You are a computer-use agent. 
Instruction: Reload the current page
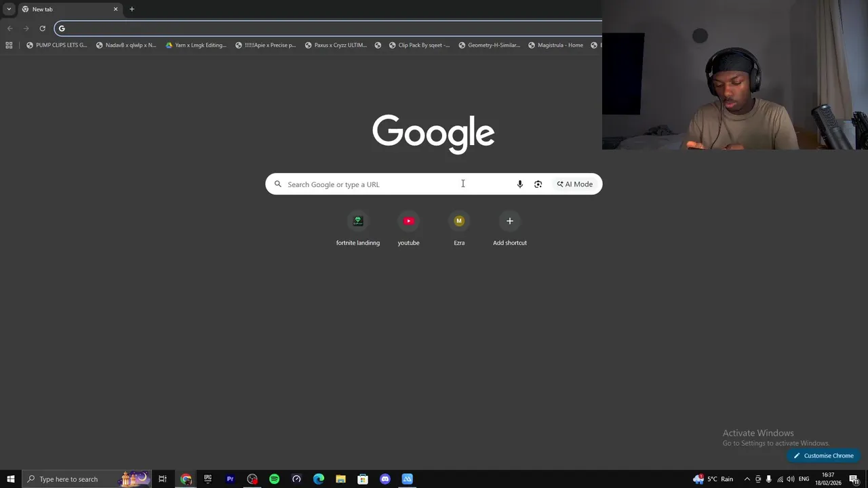tap(42, 28)
